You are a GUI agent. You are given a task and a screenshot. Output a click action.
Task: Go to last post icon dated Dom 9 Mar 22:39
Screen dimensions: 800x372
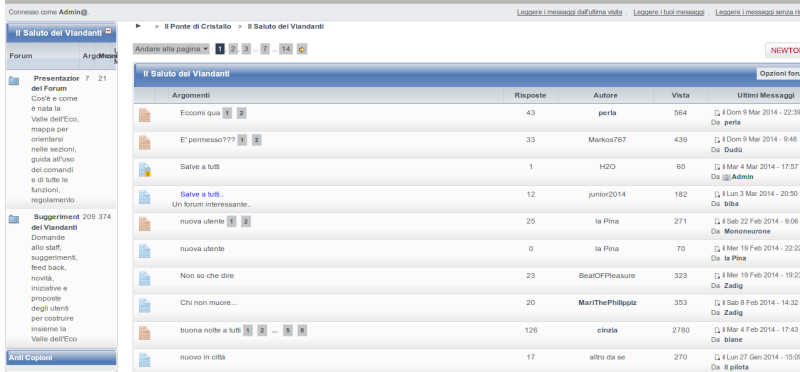tap(717, 113)
